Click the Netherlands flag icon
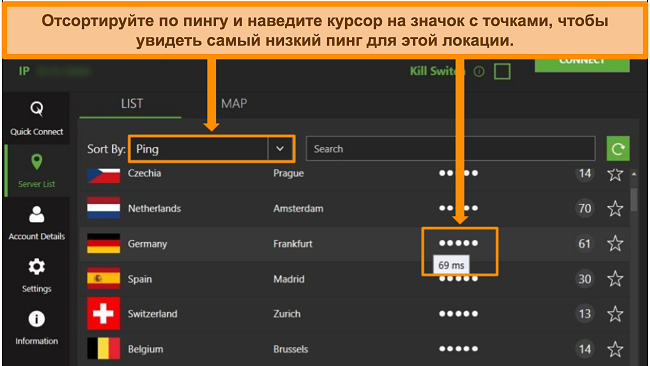 pos(104,208)
